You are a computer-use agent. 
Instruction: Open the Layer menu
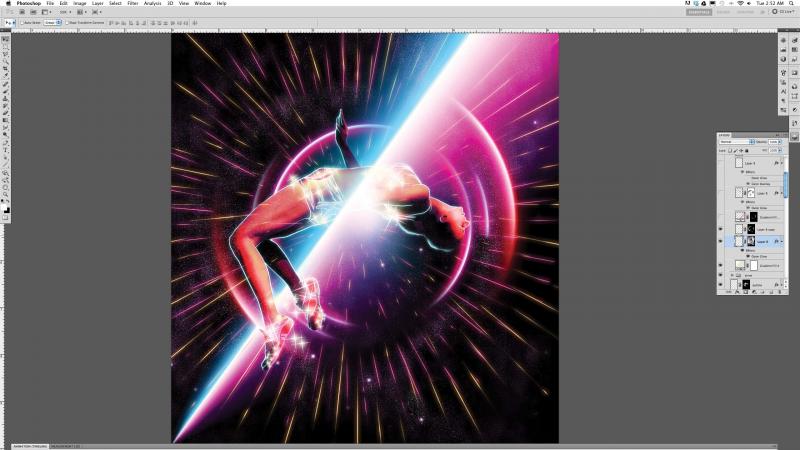[x=96, y=3]
